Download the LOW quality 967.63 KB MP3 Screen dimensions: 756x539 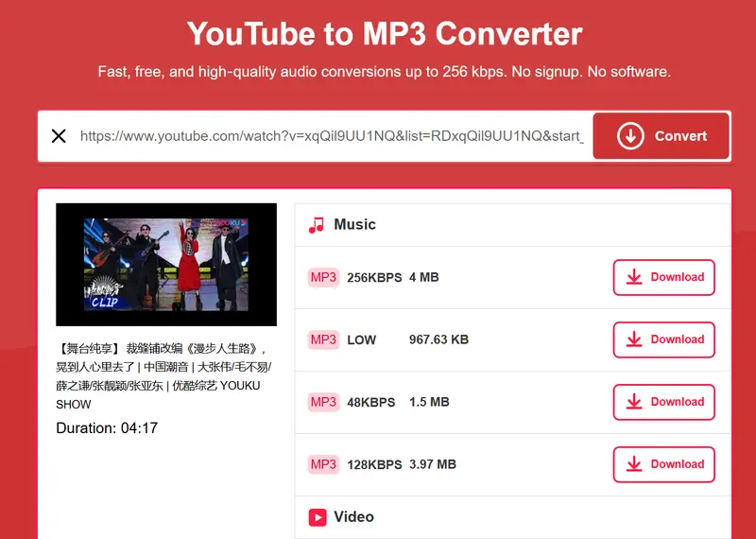pyautogui.click(x=663, y=339)
